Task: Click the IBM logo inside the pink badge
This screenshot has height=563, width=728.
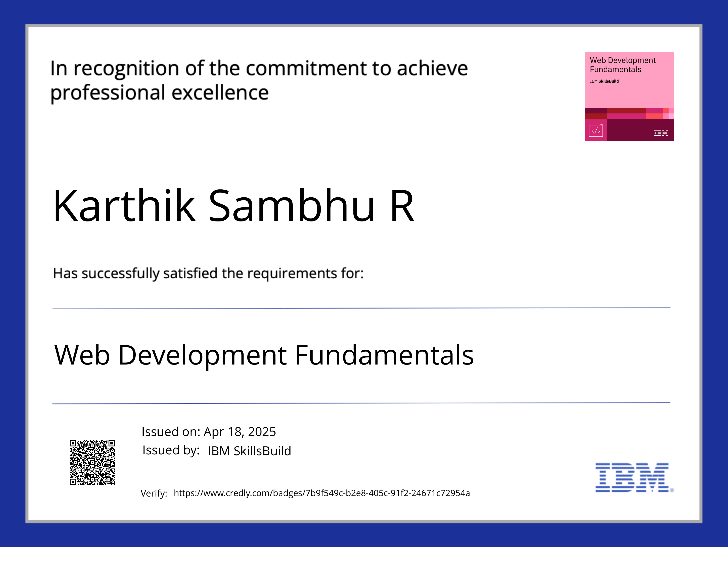Action: [661, 133]
